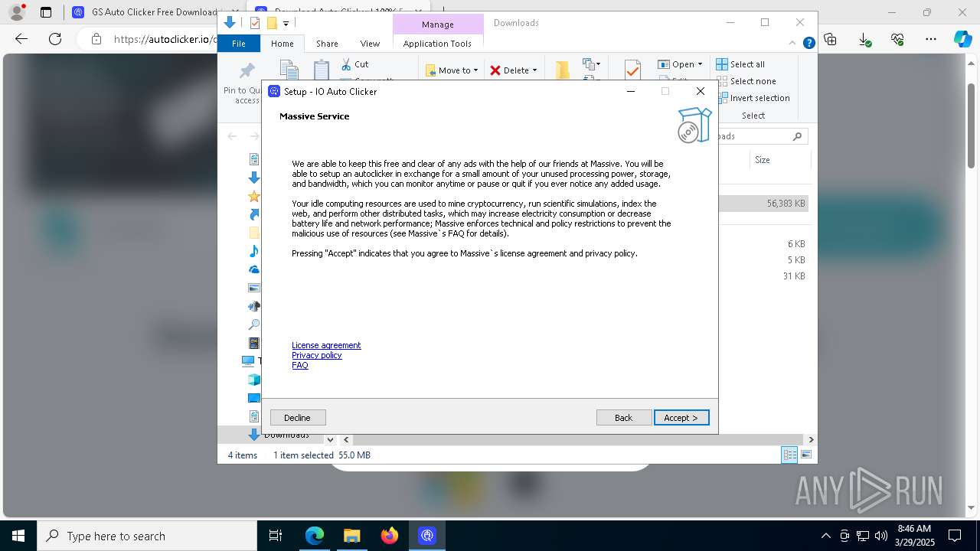The image size is (980, 551).
Task: Open Edge Settings and more menu
Action: click(x=931, y=39)
